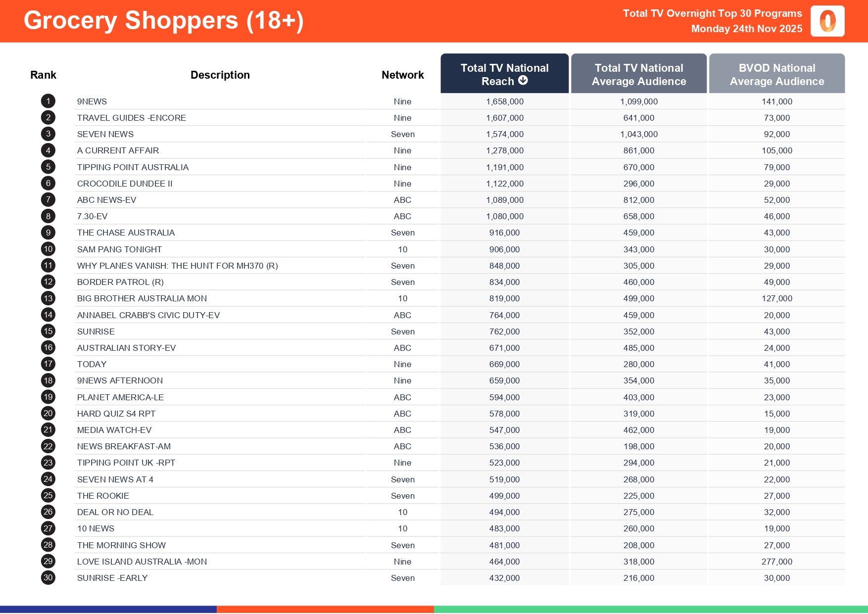
Task: Click the rank 5 circle badge
Action: coord(48,167)
